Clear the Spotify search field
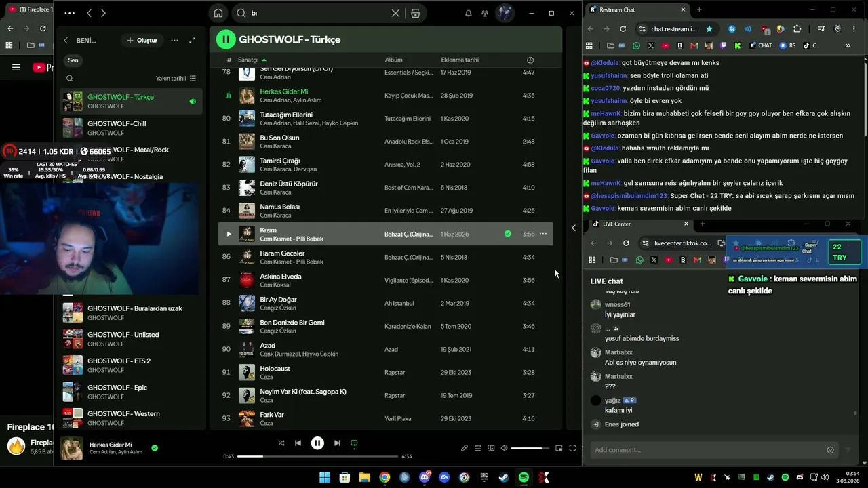The width and height of the screenshot is (868, 488). pos(395,13)
